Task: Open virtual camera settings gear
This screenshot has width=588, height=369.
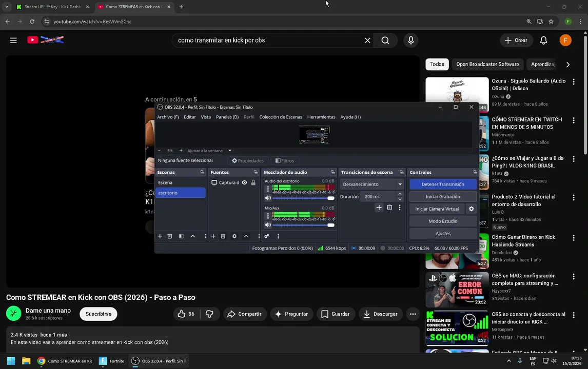Action: 472,209
